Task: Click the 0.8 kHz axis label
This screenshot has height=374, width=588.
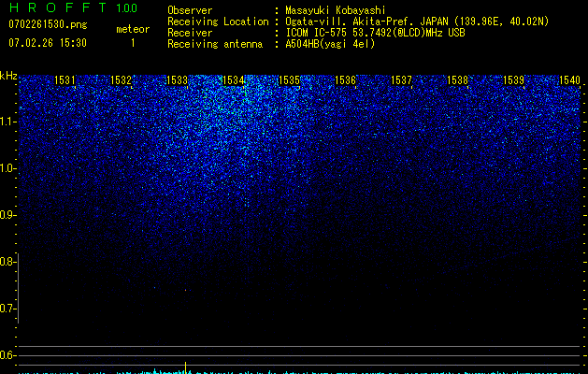Action: click(x=7, y=262)
